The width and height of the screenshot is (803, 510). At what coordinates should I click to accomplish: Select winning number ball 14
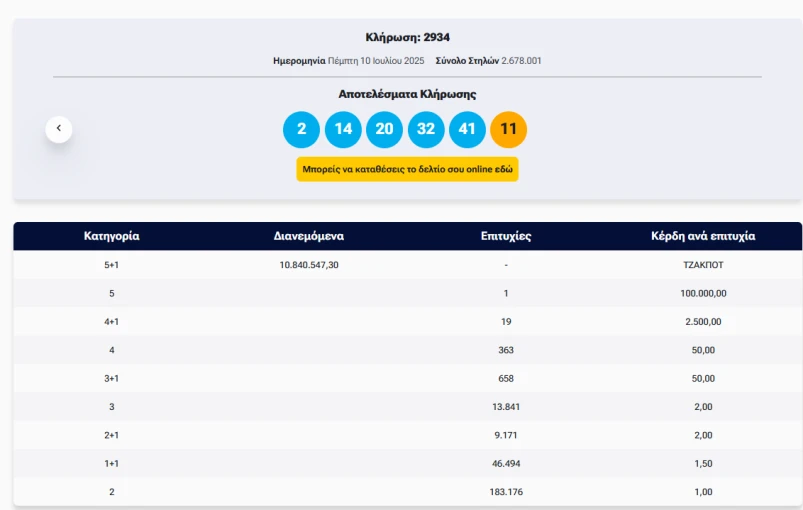click(x=343, y=130)
